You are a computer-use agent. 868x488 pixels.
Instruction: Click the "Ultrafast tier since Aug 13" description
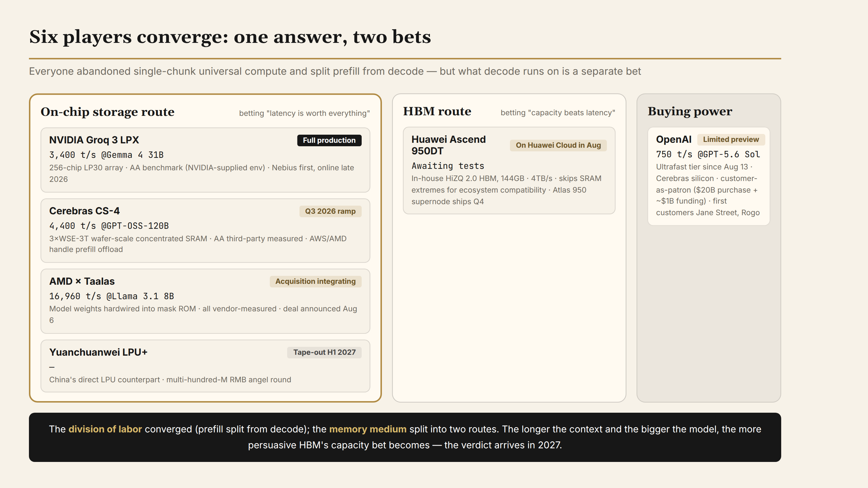709,189
